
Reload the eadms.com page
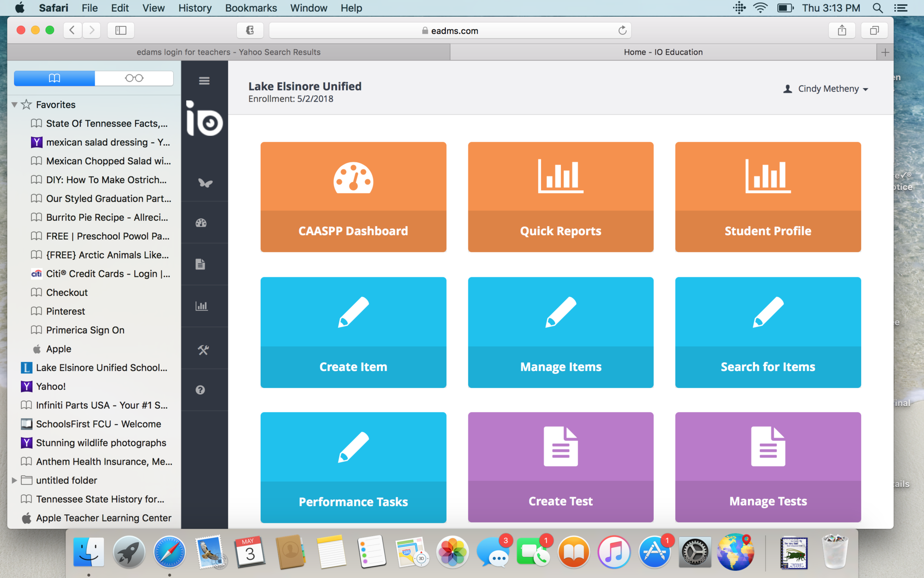(622, 30)
